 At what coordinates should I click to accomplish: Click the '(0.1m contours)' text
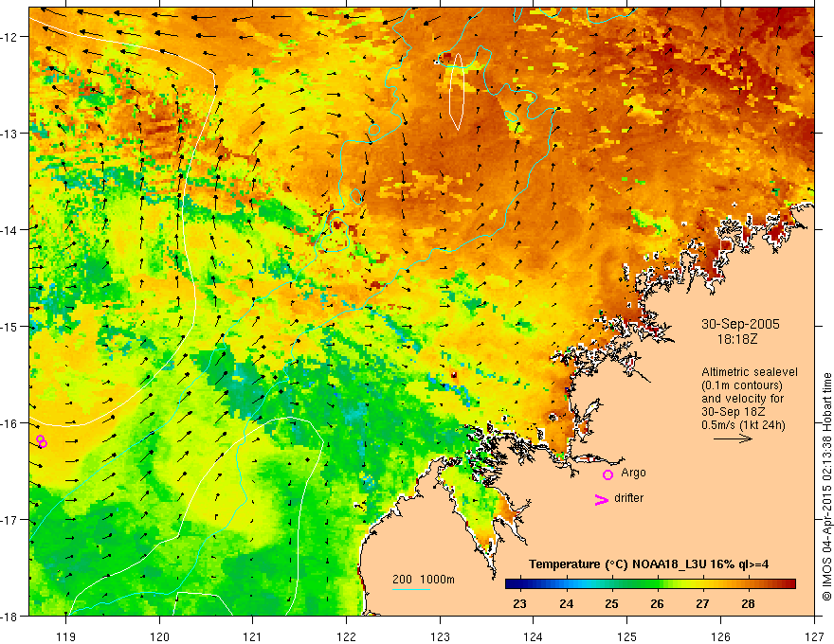point(742,385)
